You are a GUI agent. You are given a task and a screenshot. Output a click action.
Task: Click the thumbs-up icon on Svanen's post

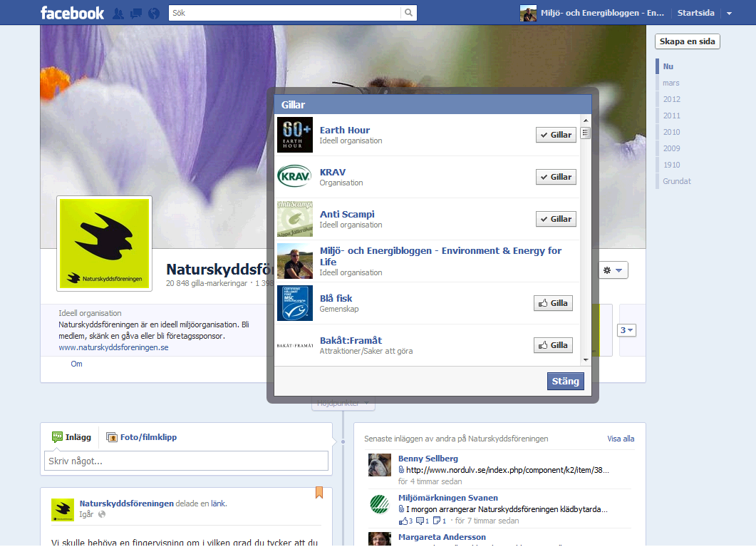point(403,521)
